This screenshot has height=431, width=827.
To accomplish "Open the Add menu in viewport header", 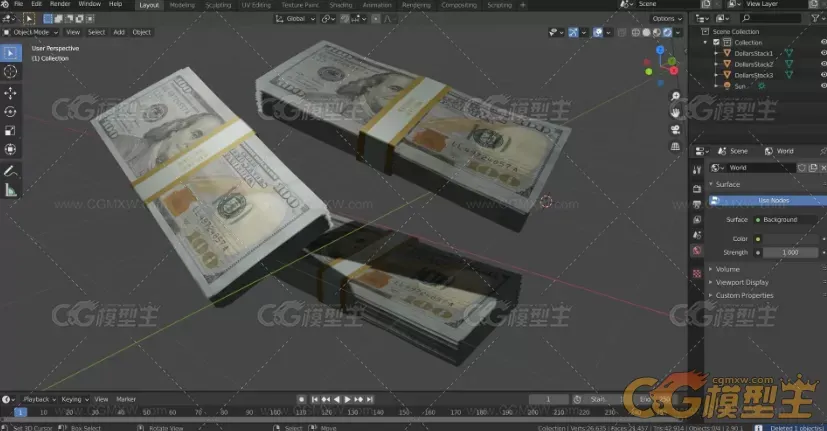I will (x=119, y=33).
